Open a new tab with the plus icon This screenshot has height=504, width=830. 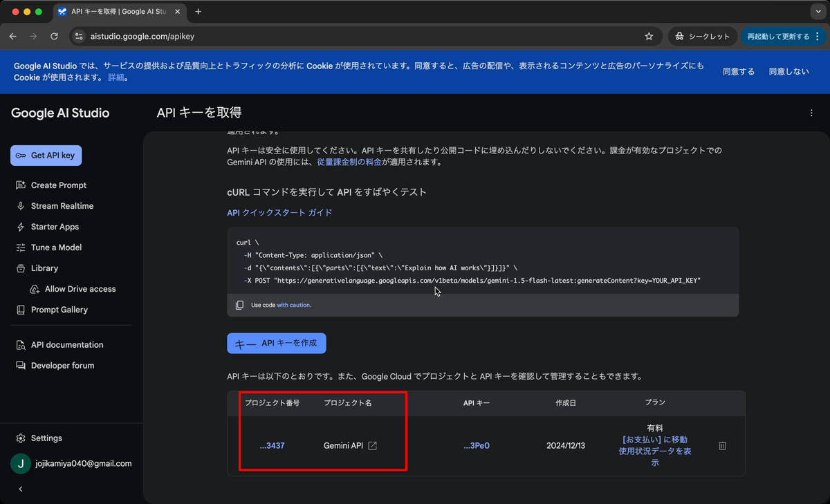click(x=199, y=12)
